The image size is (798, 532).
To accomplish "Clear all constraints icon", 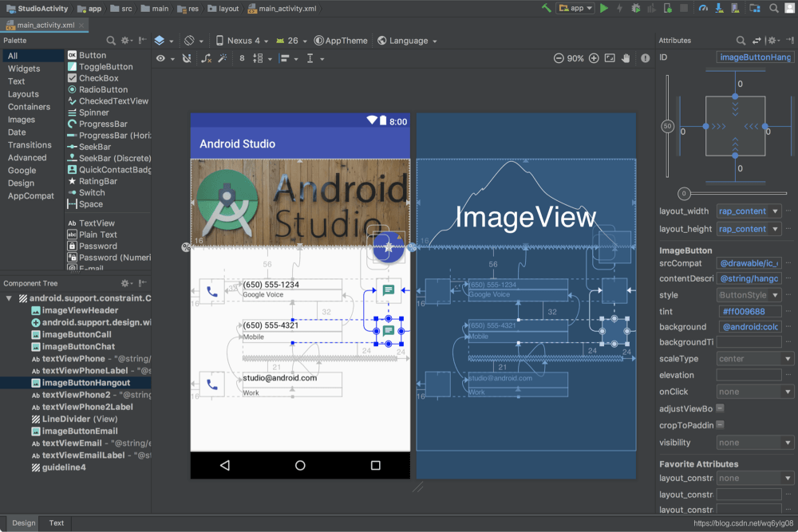I will (206, 58).
